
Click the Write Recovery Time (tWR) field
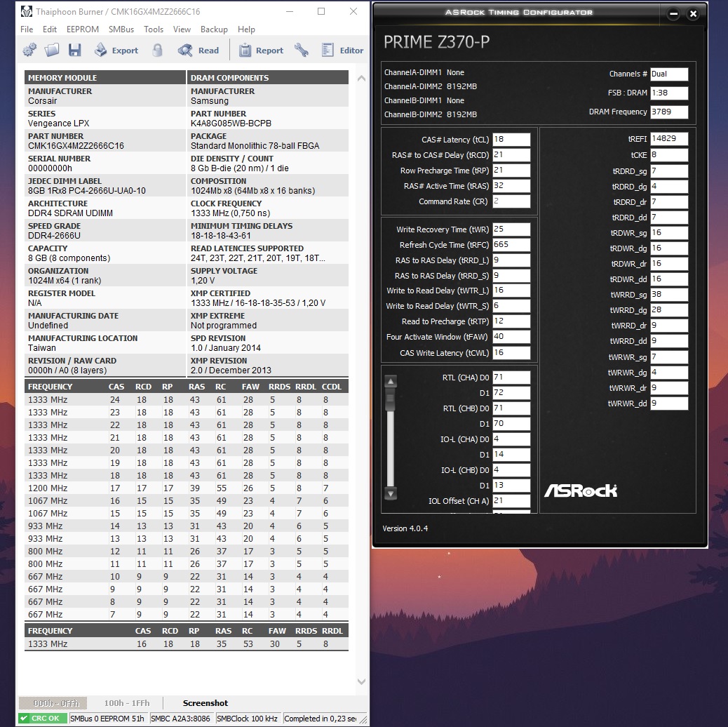(511, 229)
